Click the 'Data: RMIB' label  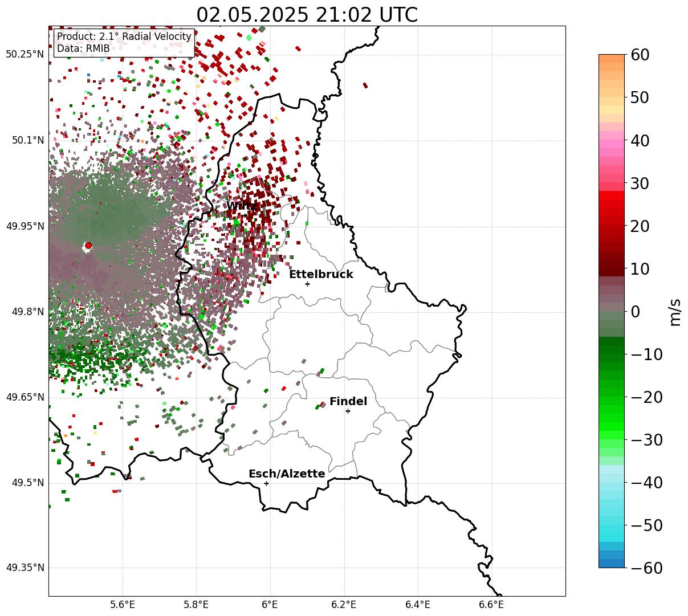[x=83, y=49]
